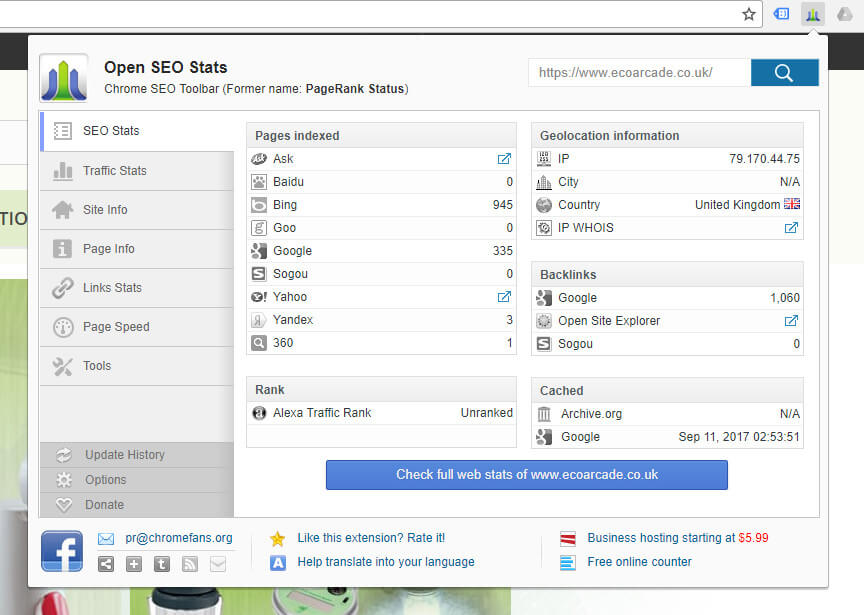
Task: Select the Page Info tab
Action: point(138,249)
